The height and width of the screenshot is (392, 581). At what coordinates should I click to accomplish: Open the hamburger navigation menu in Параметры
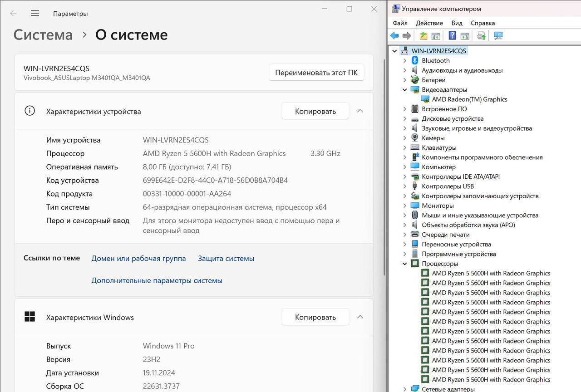(x=35, y=14)
